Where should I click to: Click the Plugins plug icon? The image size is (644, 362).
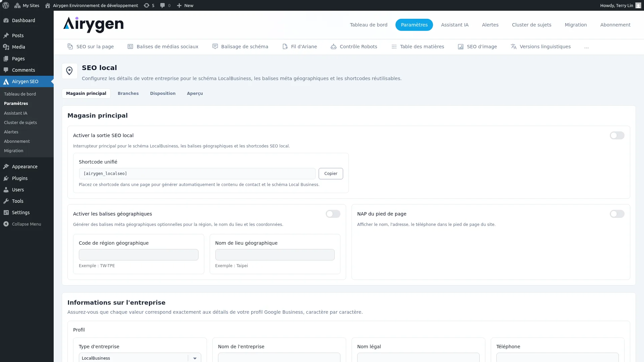coord(6,178)
